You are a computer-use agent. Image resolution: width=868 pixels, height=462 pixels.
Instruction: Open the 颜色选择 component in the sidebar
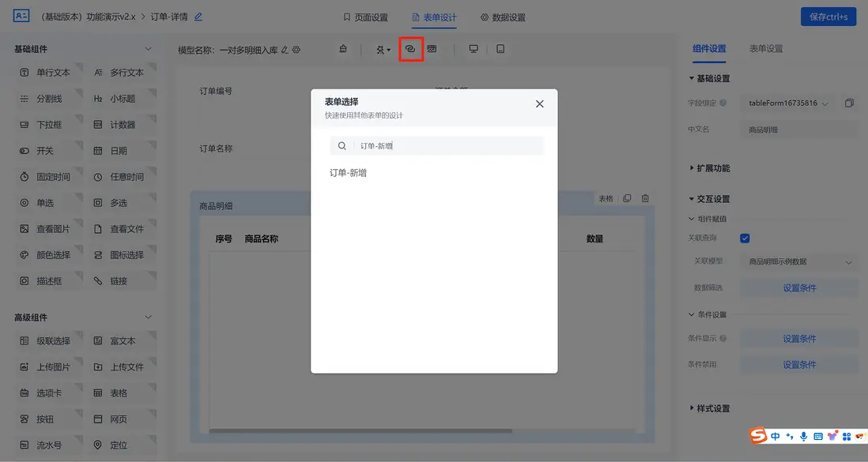pyautogui.click(x=47, y=254)
